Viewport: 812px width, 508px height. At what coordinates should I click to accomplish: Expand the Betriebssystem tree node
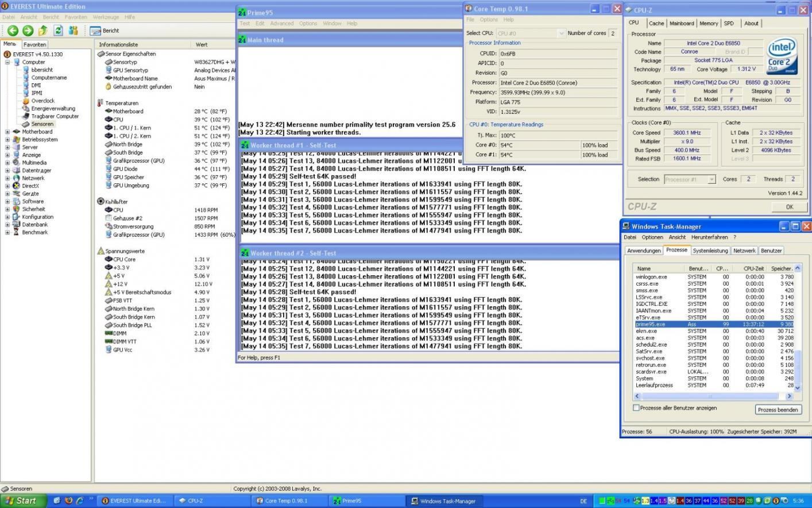pyautogui.click(x=7, y=139)
